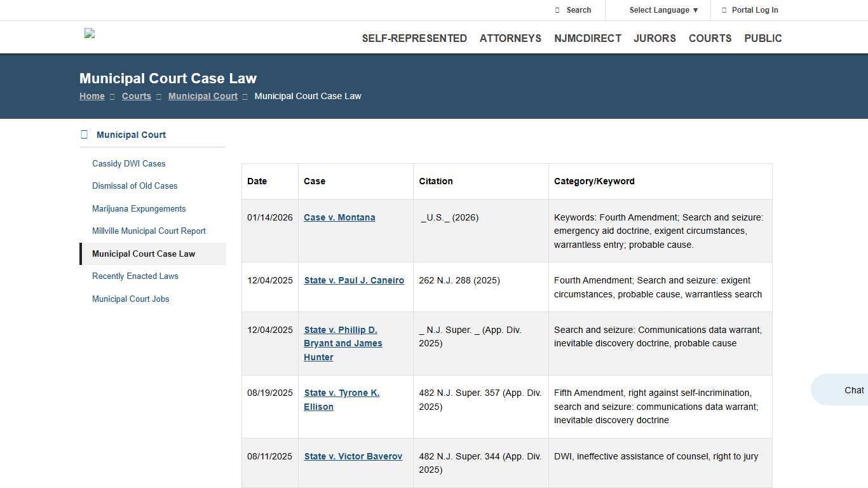
Task: Select Cassidy DWI Cases in sidebar
Action: click(129, 163)
